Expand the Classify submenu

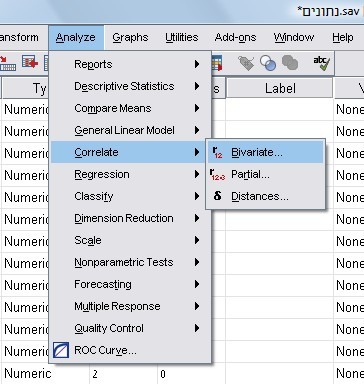click(x=131, y=196)
